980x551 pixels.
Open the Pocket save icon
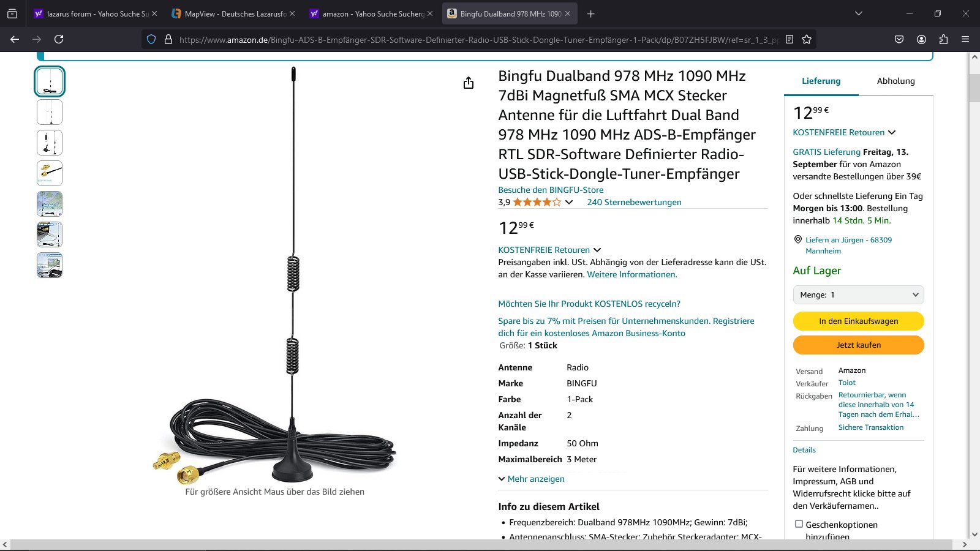(899, 39)
